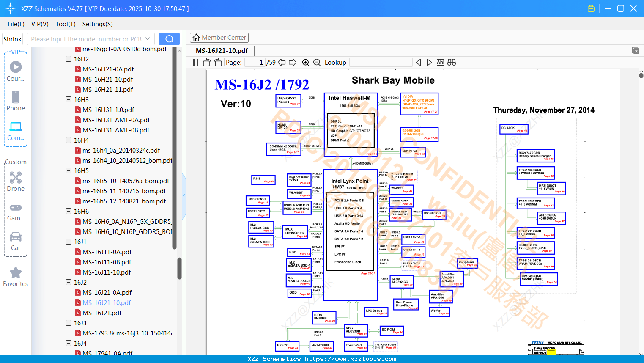The width and height of the screenshot is (644, 363).
Task: Toggle the two-page layout view icon
Action: pos(194,63)
